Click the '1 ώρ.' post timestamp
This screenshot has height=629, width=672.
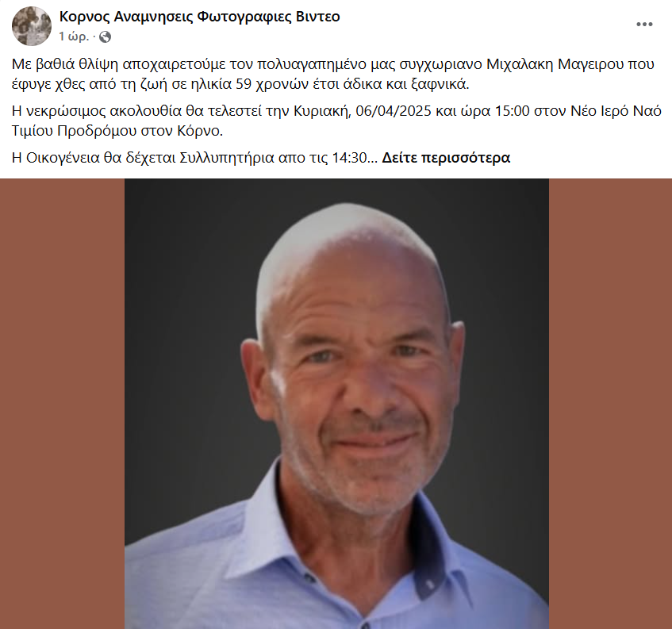point(74,36)
